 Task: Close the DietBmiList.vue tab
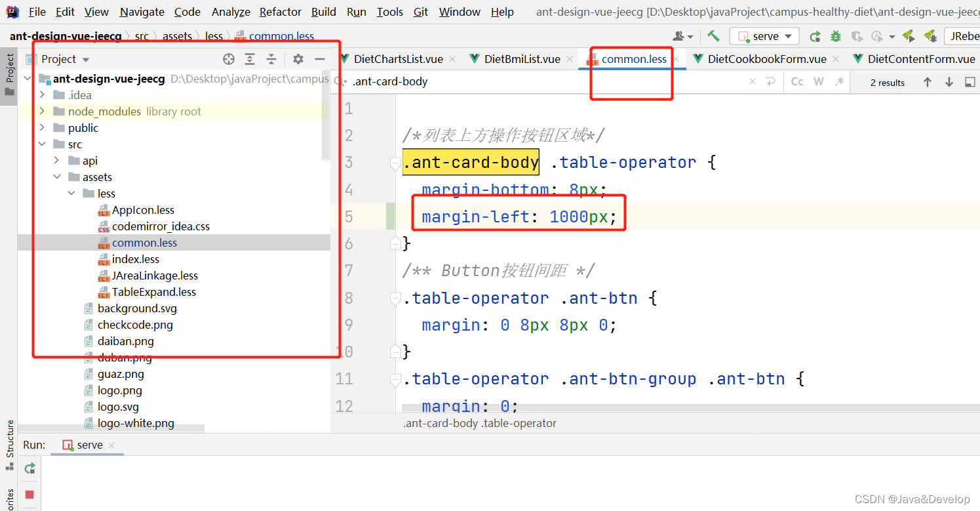click(x=570, y=59)
